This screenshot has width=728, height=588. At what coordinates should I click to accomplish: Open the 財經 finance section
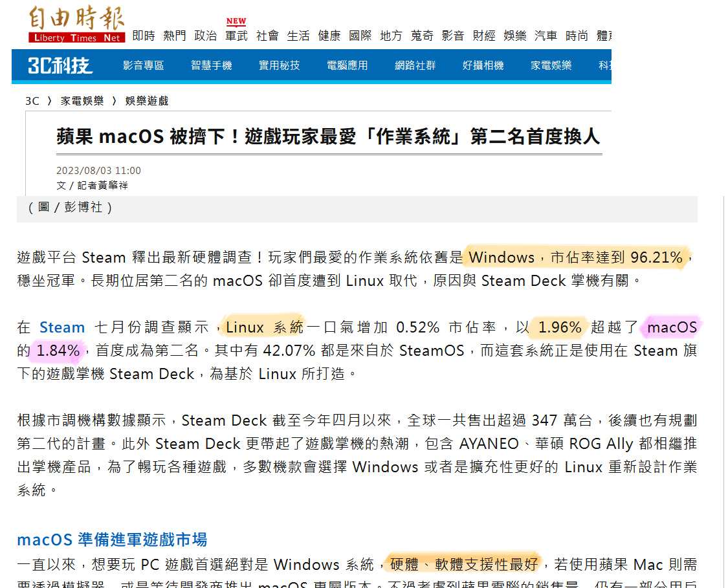(484, 36)
